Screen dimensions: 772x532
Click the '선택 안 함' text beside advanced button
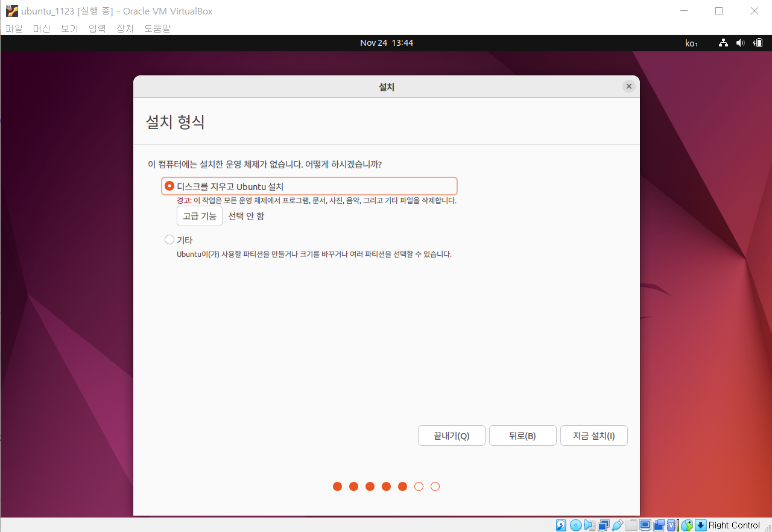[246, 216]
